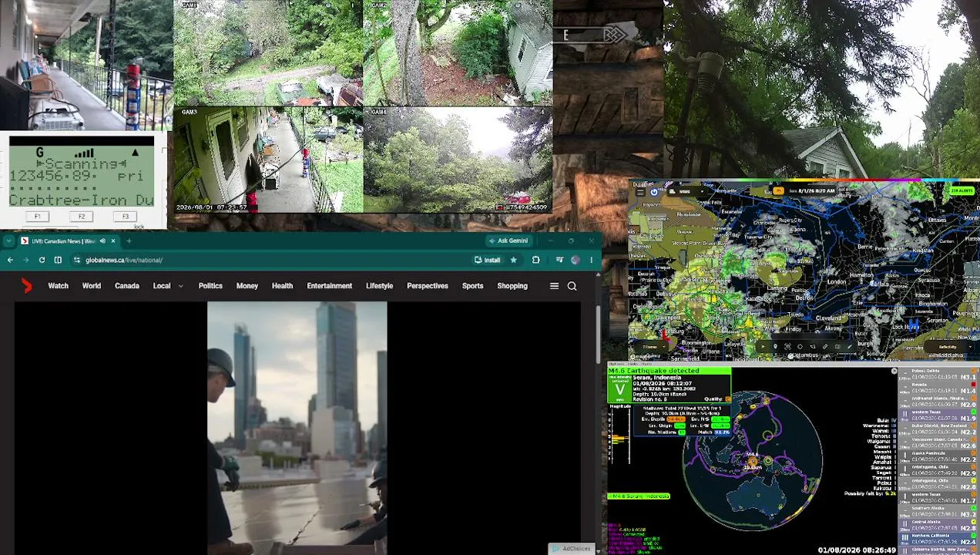This screenshot has height=555, width=980.
Task: Select the radar pencil draw tool
Action: pos(850,347)
